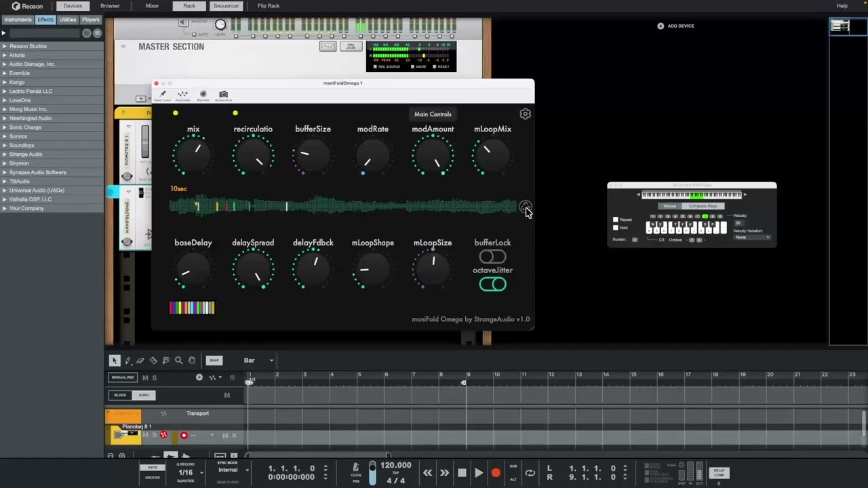Screen dimensions: 868x488
Task: Click the ADD DEVICE plus icon
Action: 660,26
